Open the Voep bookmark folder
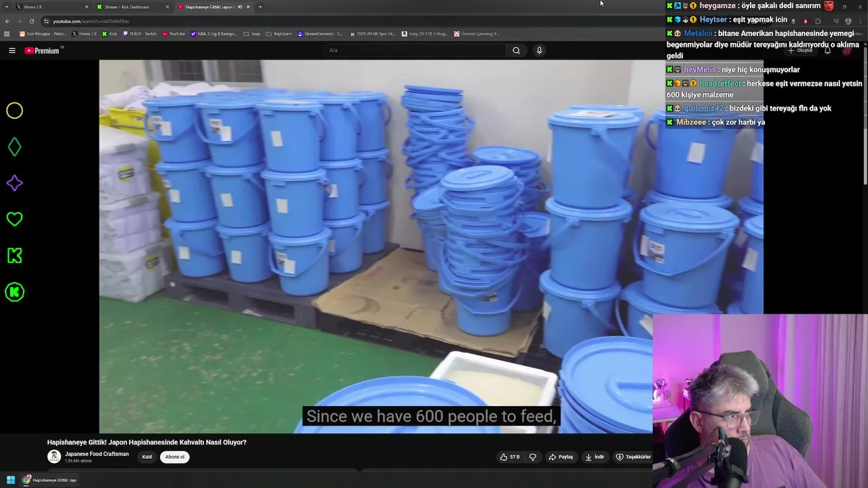Screen dimensions: 868x488 (x=252, y=33)
